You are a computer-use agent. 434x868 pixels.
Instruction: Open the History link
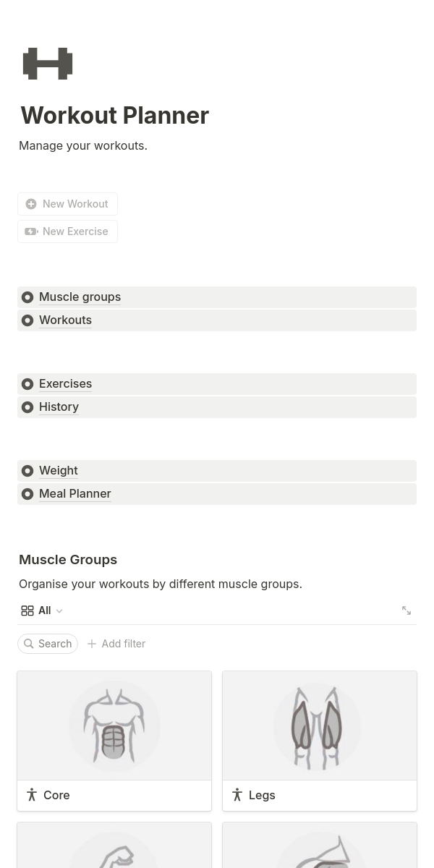pos(59,407)
